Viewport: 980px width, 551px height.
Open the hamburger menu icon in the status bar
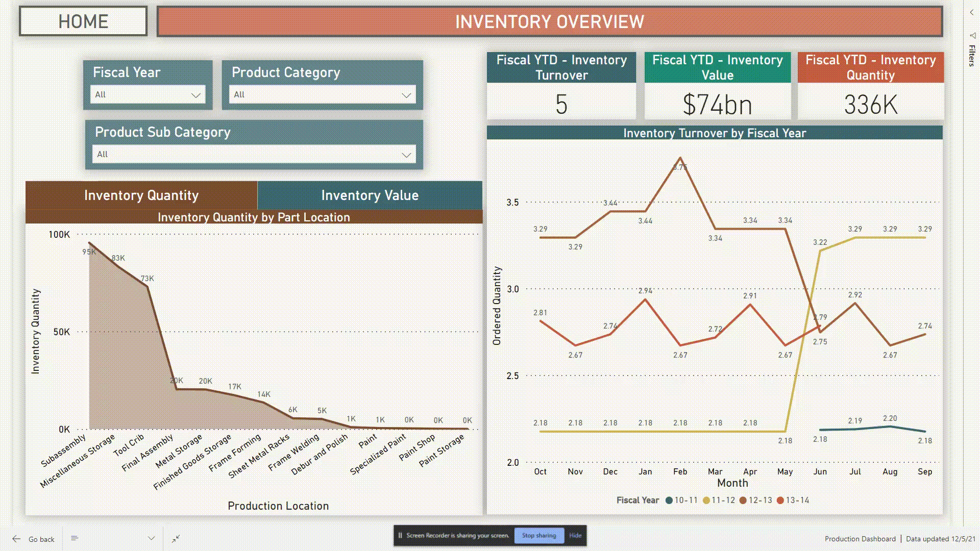click(x=75, y=538)
